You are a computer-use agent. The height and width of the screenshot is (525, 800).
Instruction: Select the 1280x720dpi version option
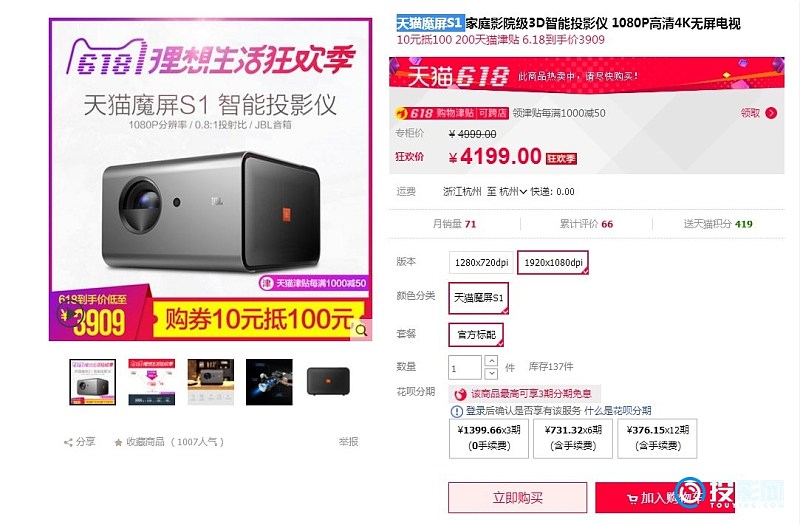(x=482, y=263)
